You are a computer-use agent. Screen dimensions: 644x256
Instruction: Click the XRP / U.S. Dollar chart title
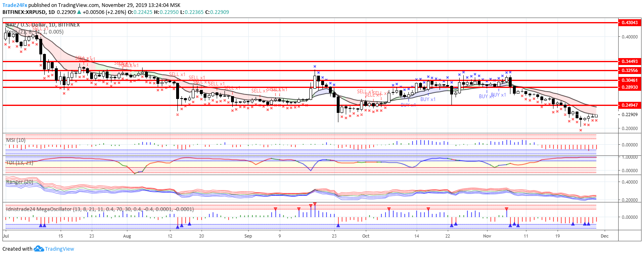point(43,25)
